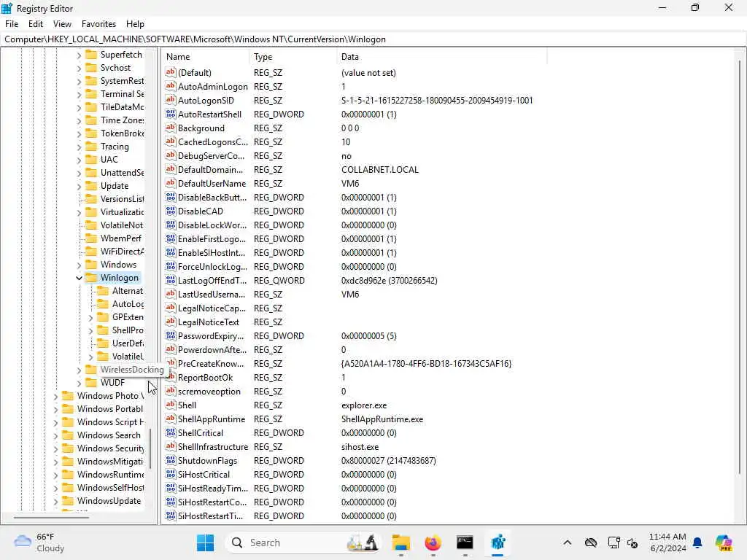Select the CachedLogonsC... value row
Viewport: 747px width, 560px height.
click(212, 142)
